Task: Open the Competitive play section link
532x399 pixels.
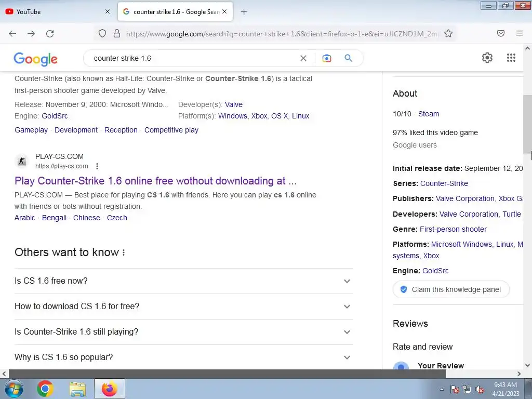Action: [x=171, y=130]
